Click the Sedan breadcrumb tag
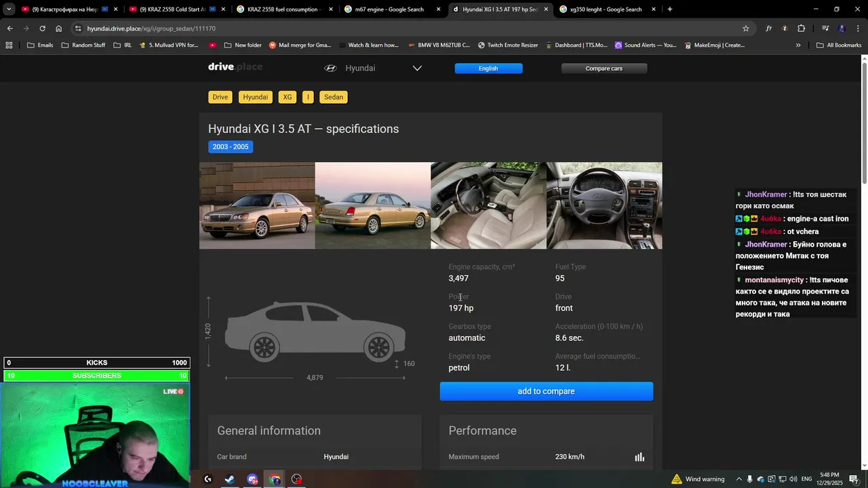 point(334,97)
